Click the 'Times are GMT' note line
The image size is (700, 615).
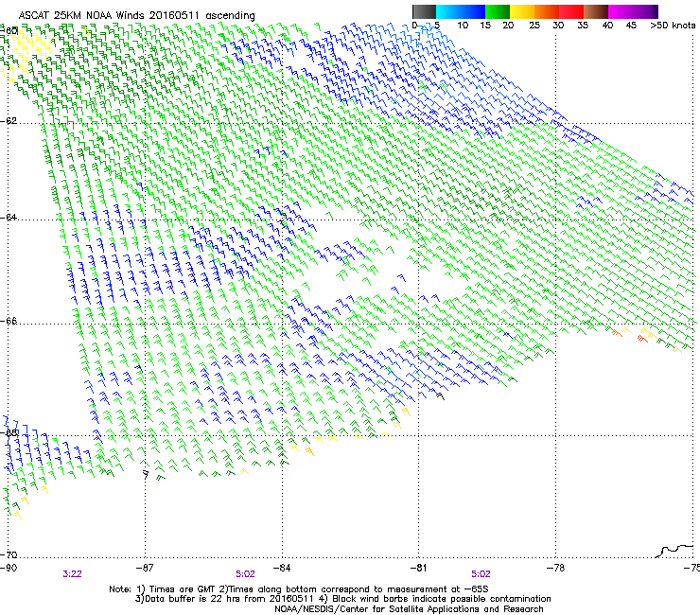tap(299, 589)
